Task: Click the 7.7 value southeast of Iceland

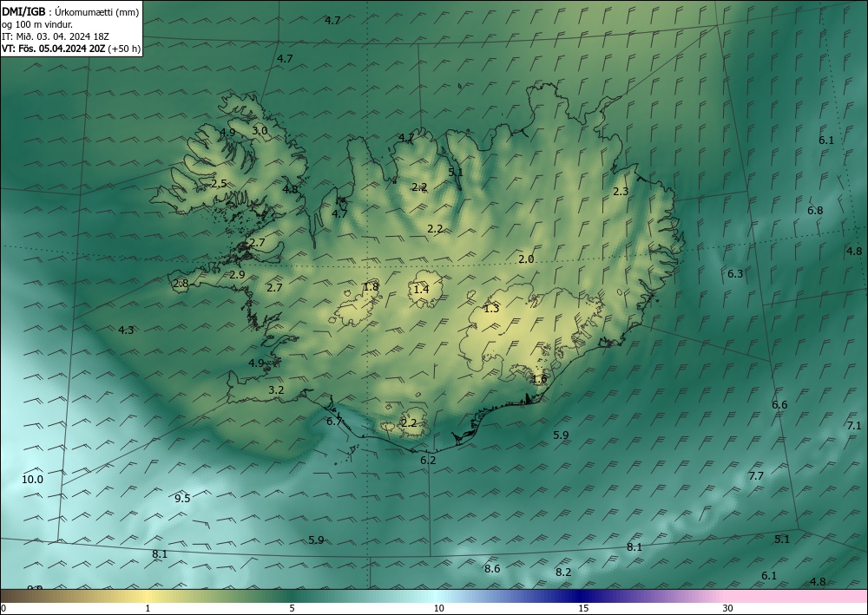Action: [756, 475]
